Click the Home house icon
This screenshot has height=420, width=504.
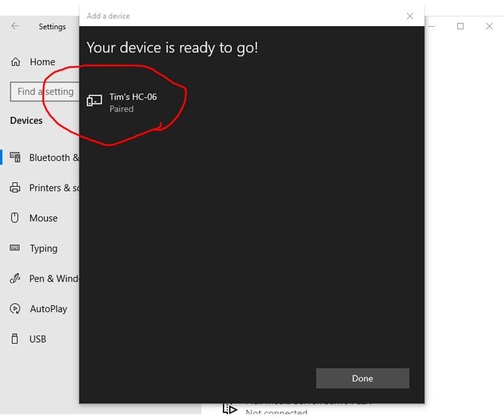(x=15, y=61)
